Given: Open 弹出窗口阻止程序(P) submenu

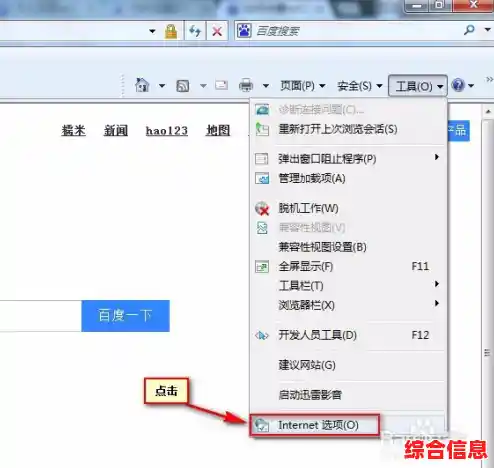Looking at the screenshot, I should coord(348,158).
